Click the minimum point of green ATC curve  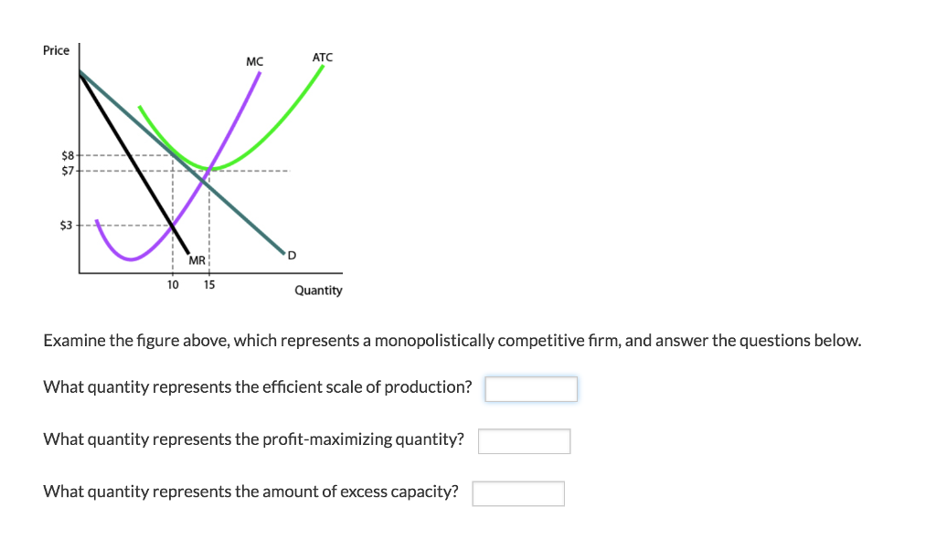[209, 168]
